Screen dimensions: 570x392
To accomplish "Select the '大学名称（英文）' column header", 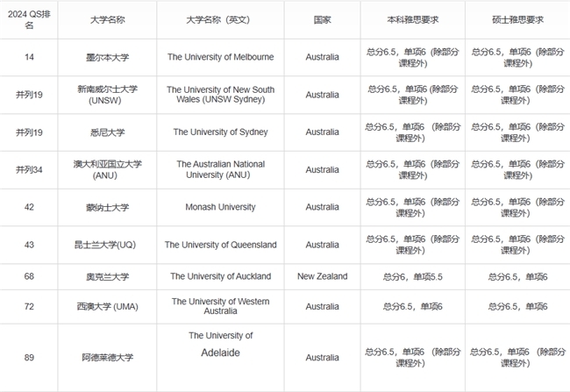I will tap(220, 19).
